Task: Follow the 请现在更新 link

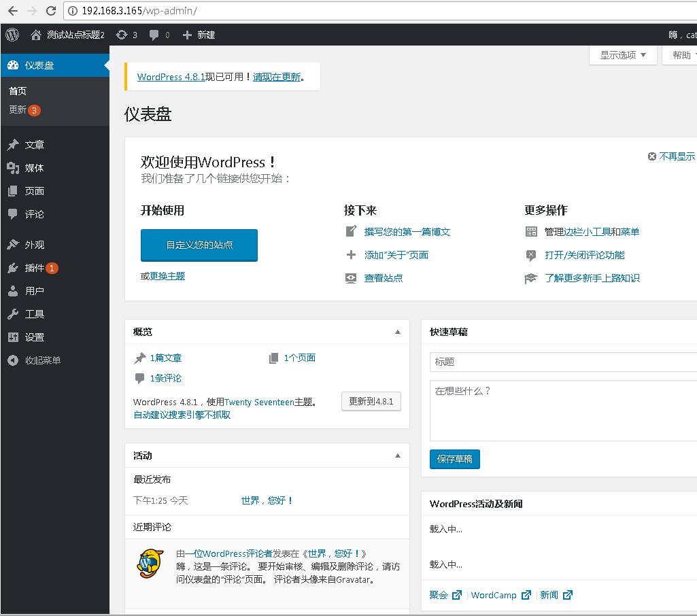Action: (277, 77)
